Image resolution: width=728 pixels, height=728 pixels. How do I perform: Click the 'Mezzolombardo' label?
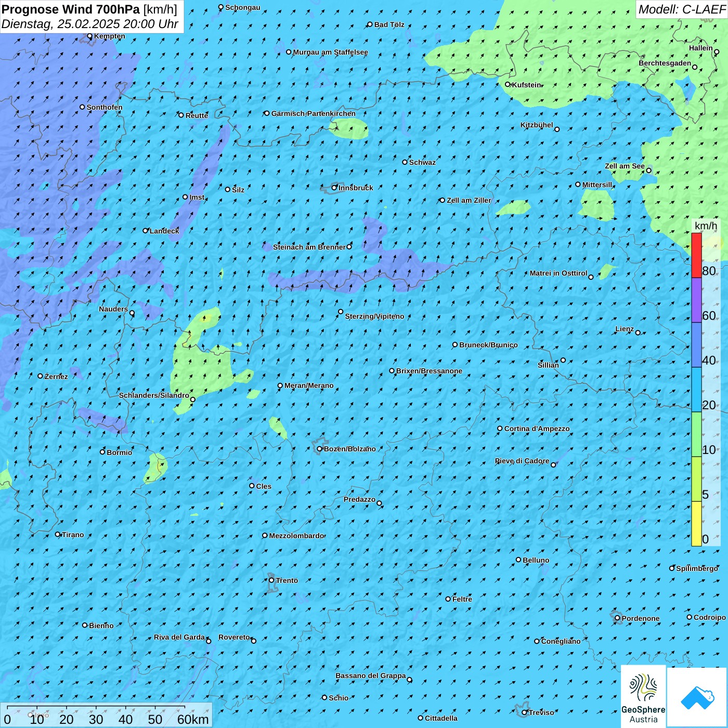[x=296, y=536]
